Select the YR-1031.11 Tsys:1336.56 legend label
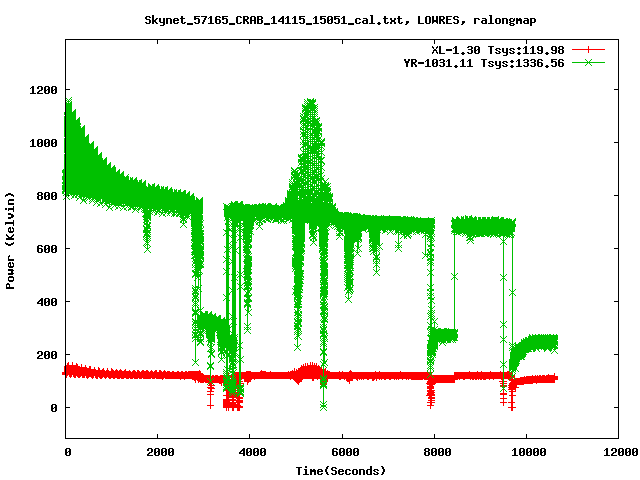Viewport: 640px width, 480px height. (484, 63)
